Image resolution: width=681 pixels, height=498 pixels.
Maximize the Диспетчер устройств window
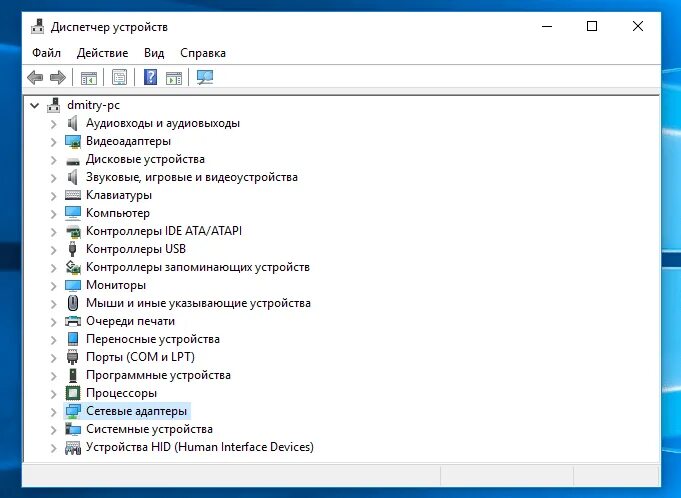[x=592, y=26]
